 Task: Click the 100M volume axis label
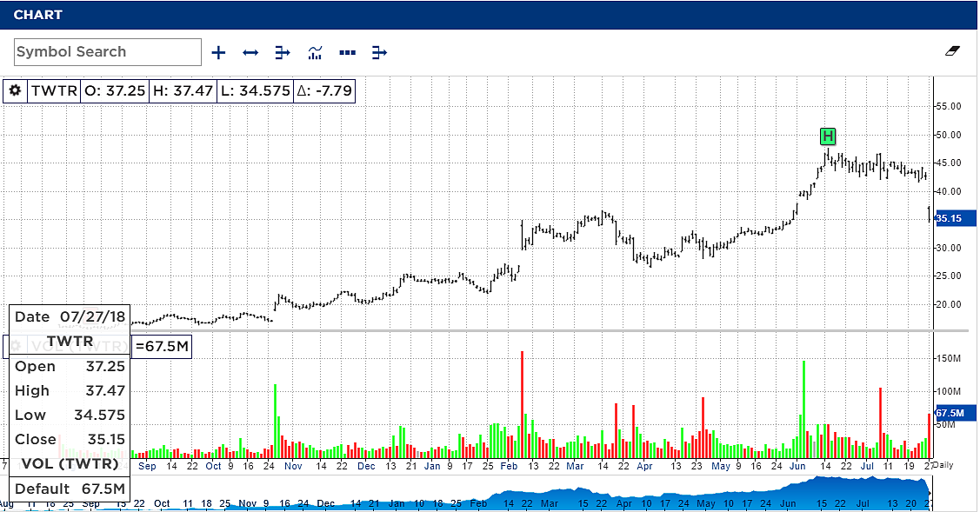click(x=948, y=391)
